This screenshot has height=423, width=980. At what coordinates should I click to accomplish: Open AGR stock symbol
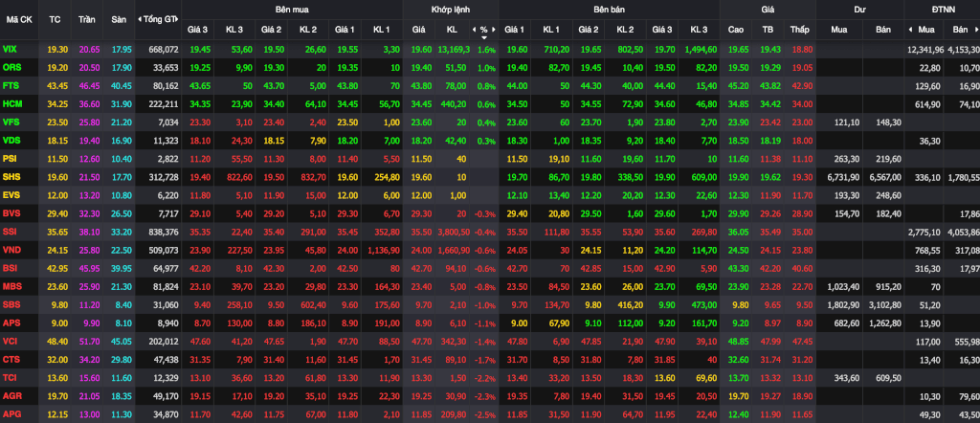[x=11, y=396]
